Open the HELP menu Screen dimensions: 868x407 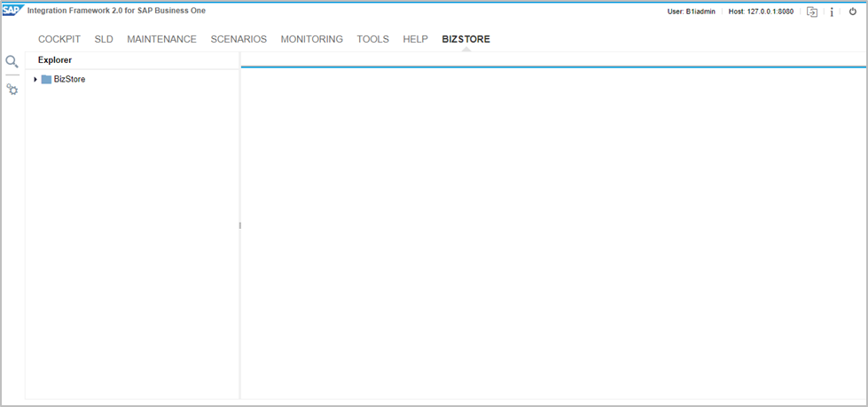click(415, 39)
